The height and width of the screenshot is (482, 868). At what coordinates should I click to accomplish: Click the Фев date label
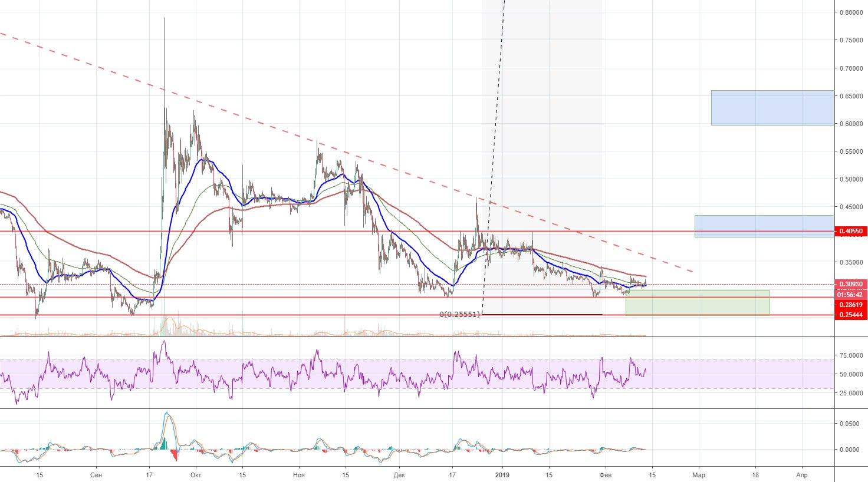click(x=606, y=475)
